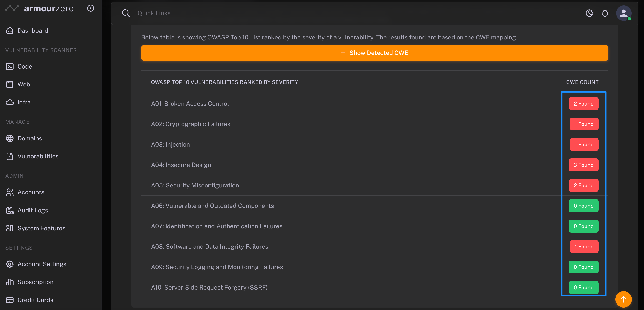
Task: Click the A06 Vulnerable Components 0 Found badge
Action: [x=583, y=206]
